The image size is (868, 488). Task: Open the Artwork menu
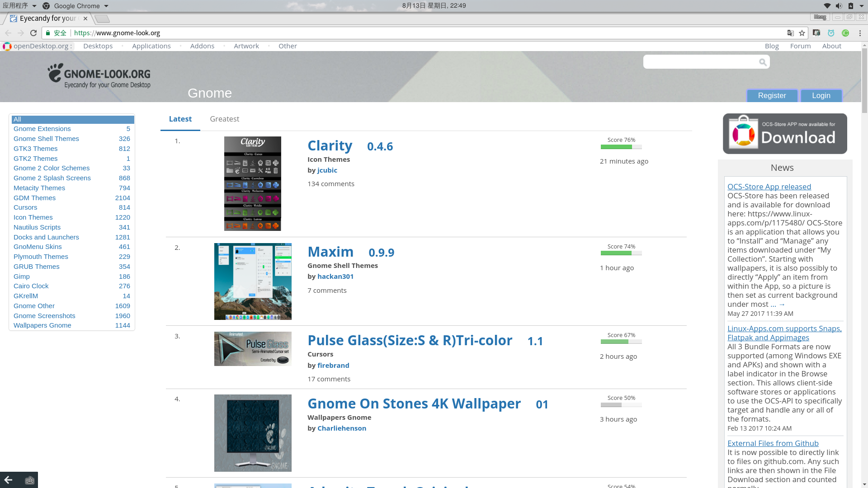246,46
